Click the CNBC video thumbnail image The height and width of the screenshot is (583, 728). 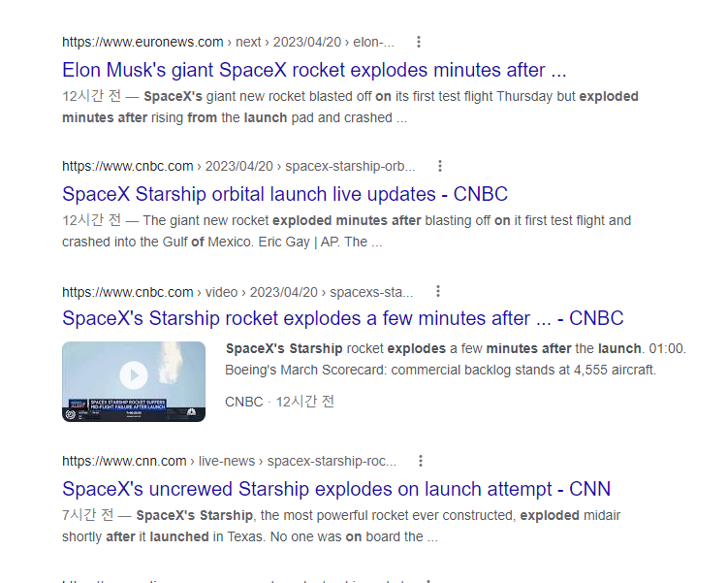(x=134, y=381)
